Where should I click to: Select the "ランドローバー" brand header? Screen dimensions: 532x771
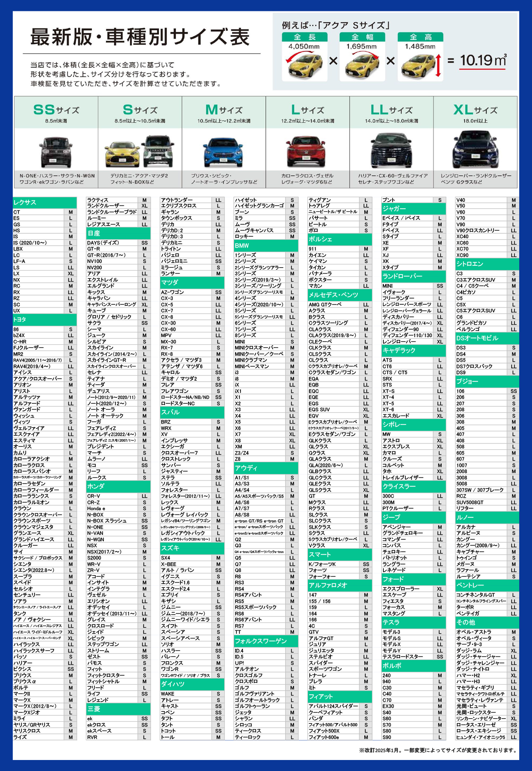pos(414,276)
